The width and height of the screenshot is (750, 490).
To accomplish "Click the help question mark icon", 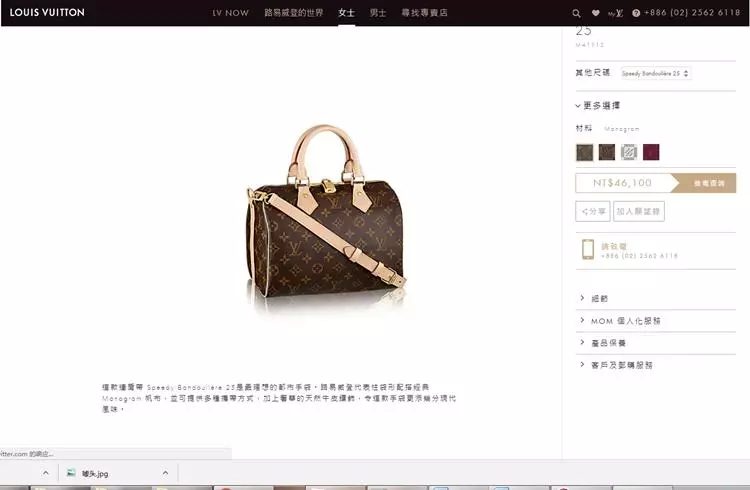I will pos(636,13).
